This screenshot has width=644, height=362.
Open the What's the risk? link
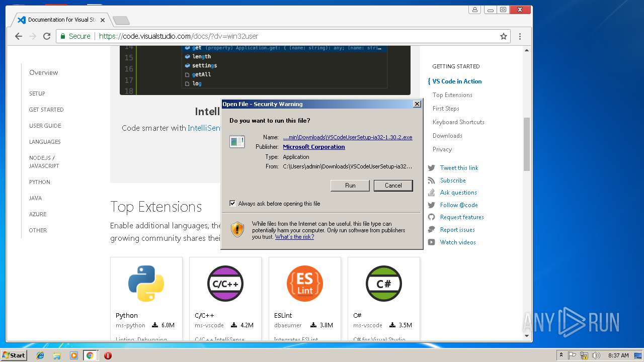[x=294, y=237]
